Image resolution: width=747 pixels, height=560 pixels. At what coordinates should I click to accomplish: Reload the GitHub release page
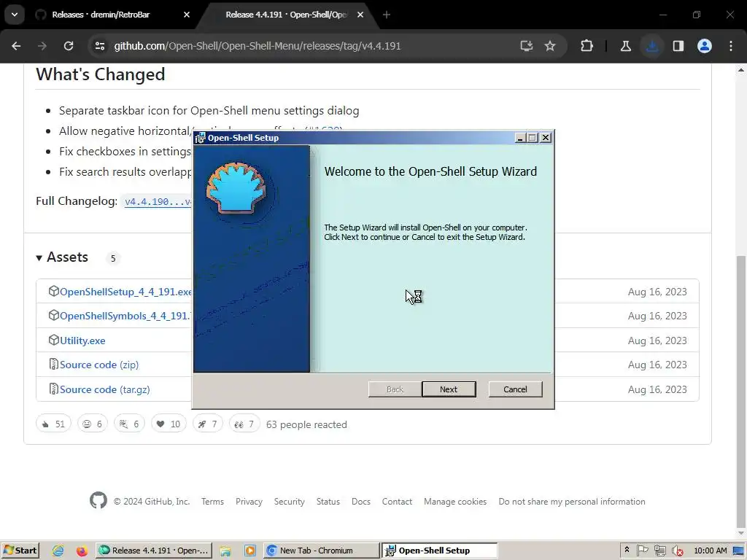[x=69, y=46]
